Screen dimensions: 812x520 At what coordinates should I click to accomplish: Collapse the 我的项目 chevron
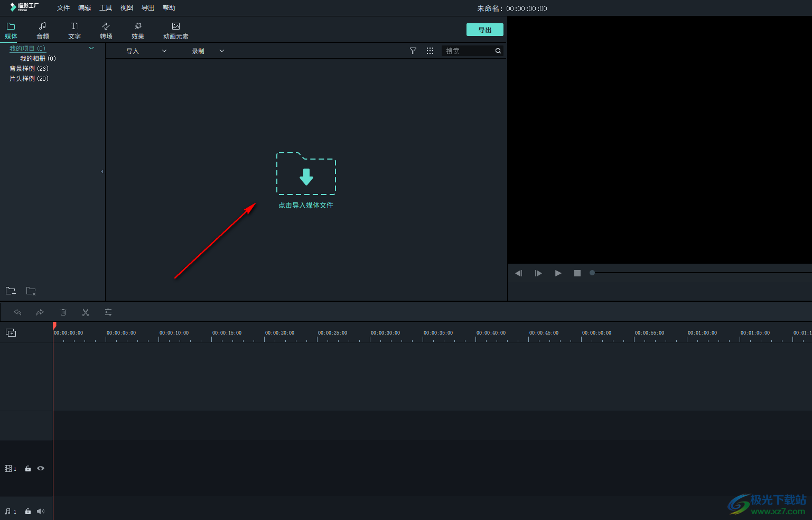(x=91, y=48)
